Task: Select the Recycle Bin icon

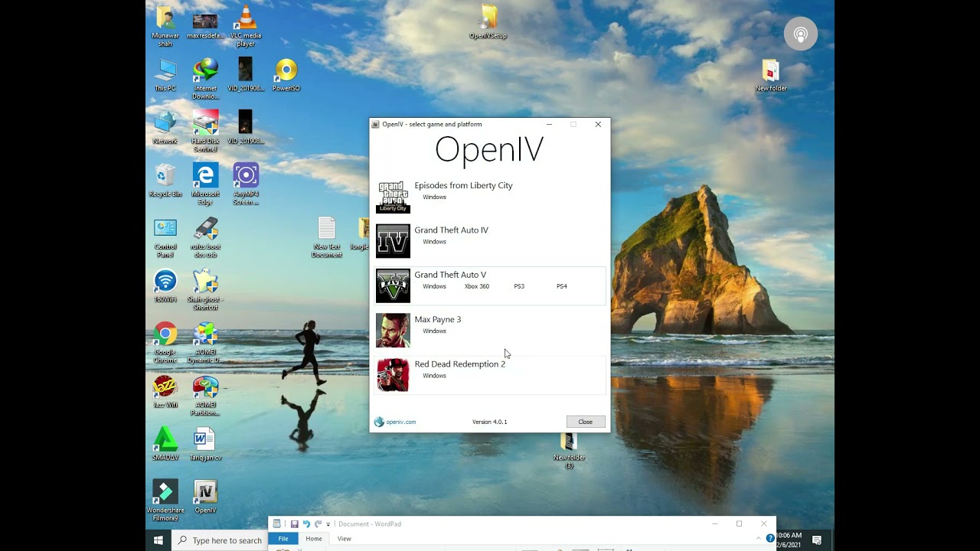Action: pos(165,181)
